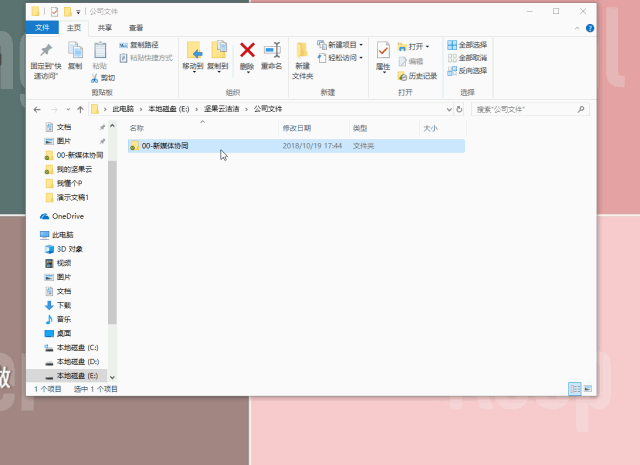Open the Copy to (复制到) button

[x=218, y=56]
